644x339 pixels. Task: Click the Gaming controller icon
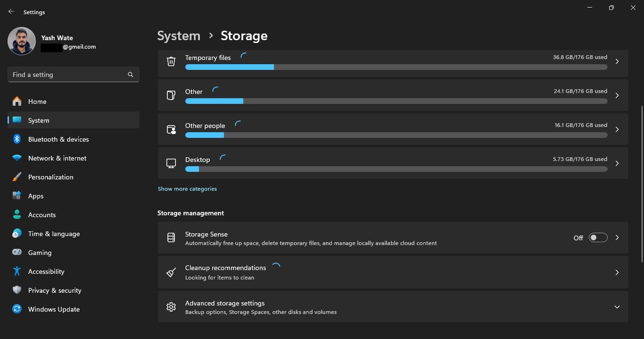pos(17,252)
